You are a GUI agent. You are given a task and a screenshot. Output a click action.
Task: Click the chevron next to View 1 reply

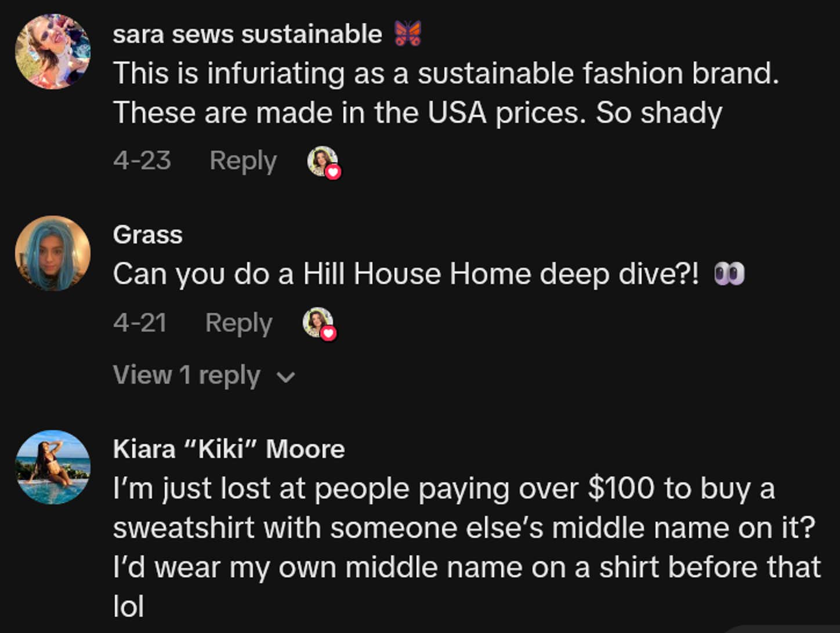coord(285,377)
